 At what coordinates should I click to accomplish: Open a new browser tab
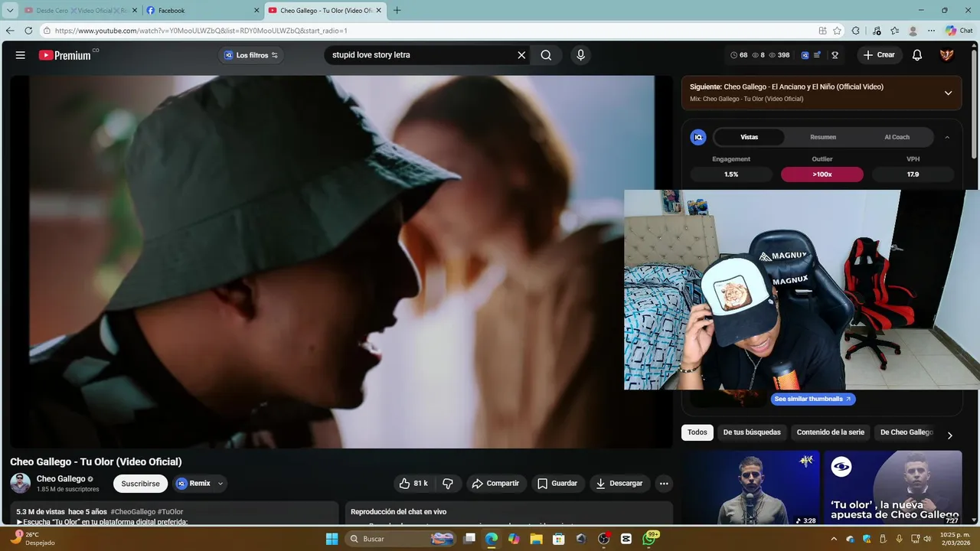397,11
